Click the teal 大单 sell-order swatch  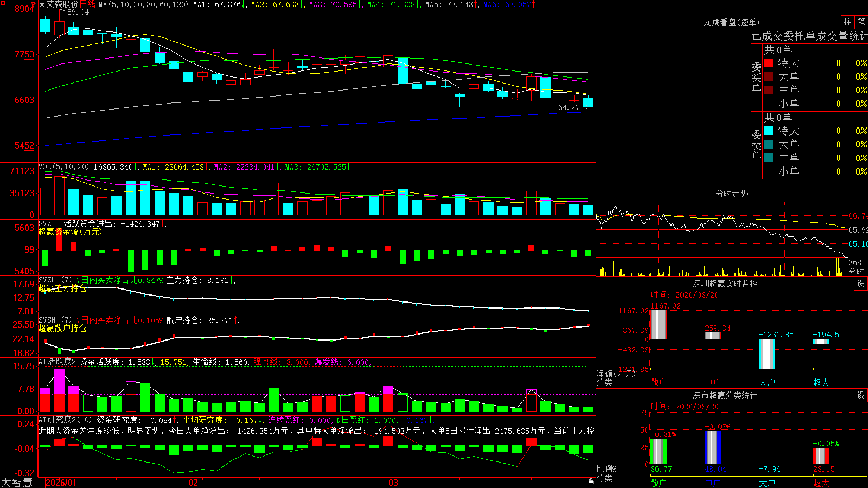tap(768, 144)
